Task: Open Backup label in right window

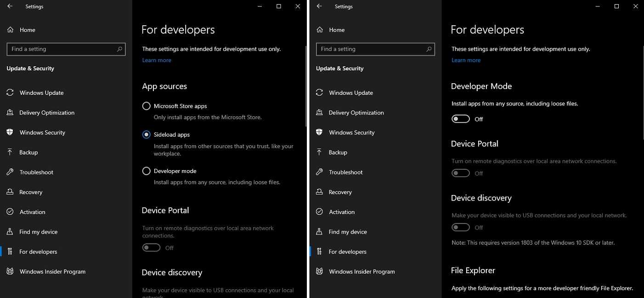Action: pyautogui.click(x=338, y=153)
